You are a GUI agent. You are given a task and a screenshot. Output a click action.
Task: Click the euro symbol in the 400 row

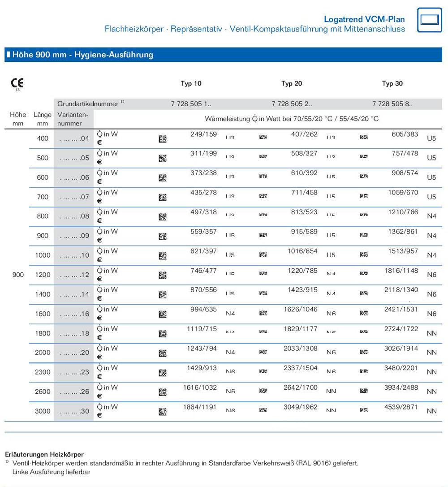click(x=99, y=142)
